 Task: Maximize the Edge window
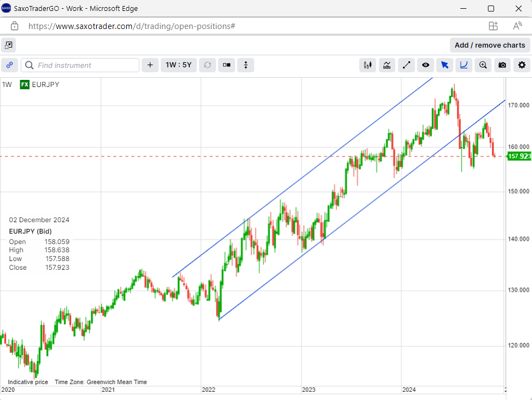(491, 9)
